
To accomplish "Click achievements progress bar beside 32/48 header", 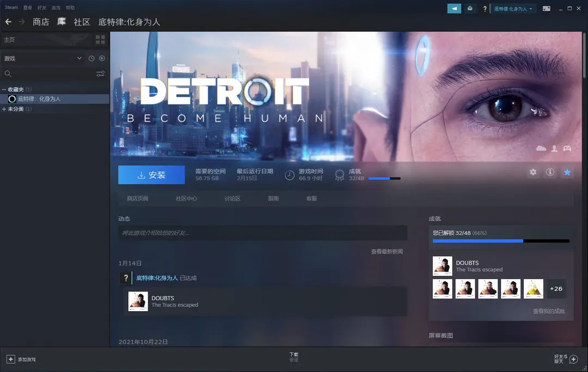I will 384,179.
